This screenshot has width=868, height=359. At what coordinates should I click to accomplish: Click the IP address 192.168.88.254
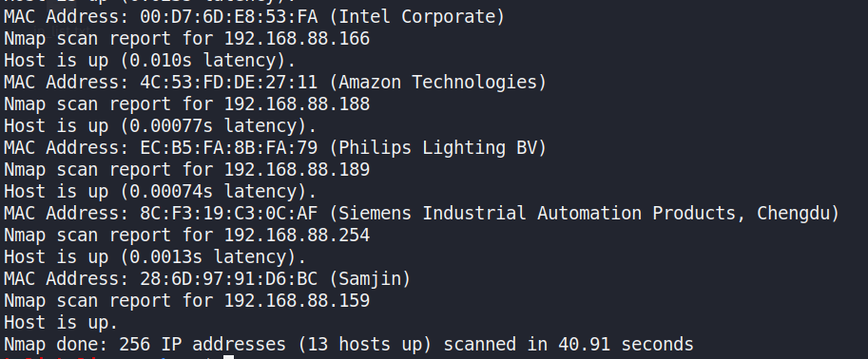pos(297,236)
